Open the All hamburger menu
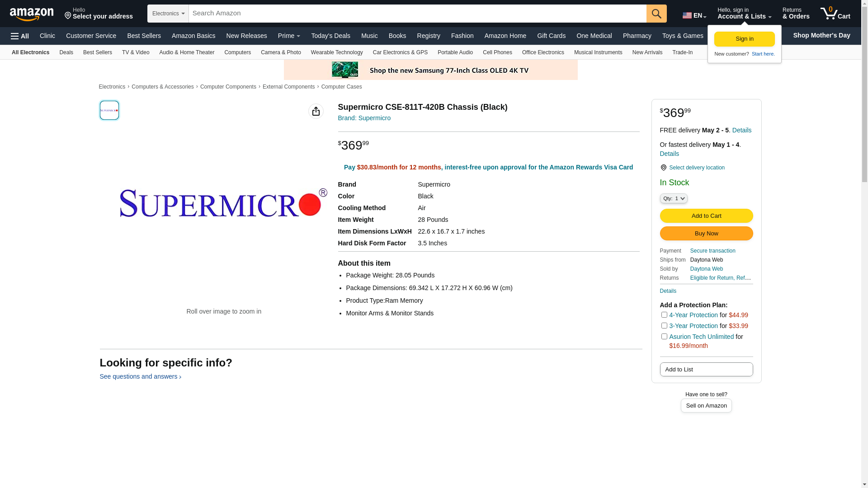Viewport: 868px width, 488px height. tap(20, 36)
